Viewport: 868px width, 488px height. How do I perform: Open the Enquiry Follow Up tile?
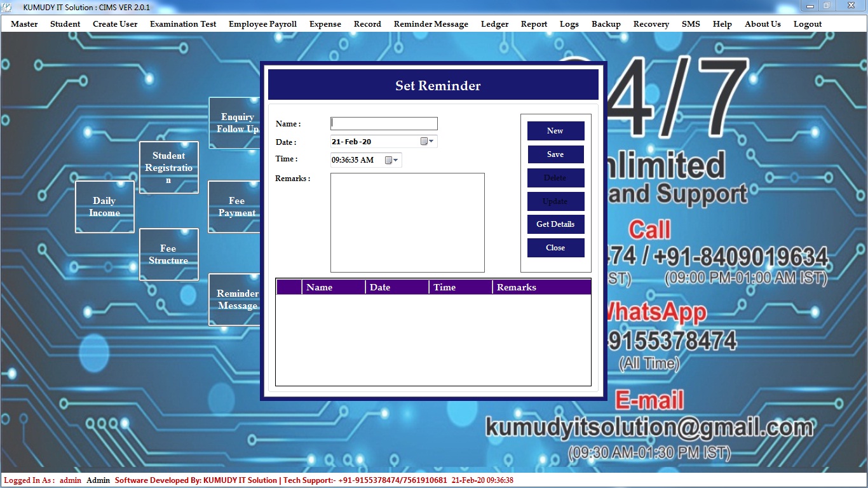click(234, 123)
